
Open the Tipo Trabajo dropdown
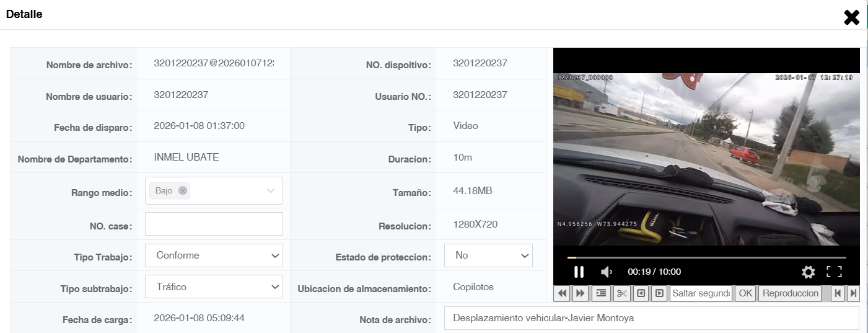click(x=214, y=255)
